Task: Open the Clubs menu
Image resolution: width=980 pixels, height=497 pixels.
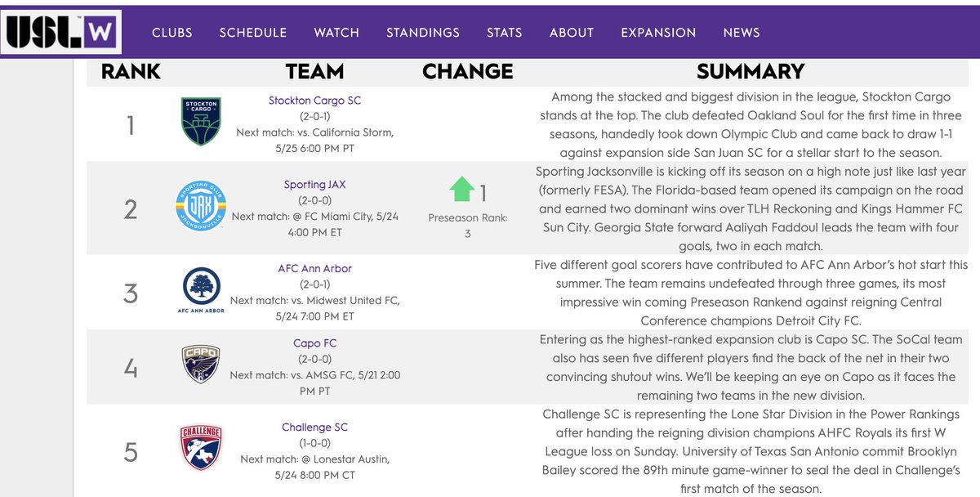Action: 172,33
